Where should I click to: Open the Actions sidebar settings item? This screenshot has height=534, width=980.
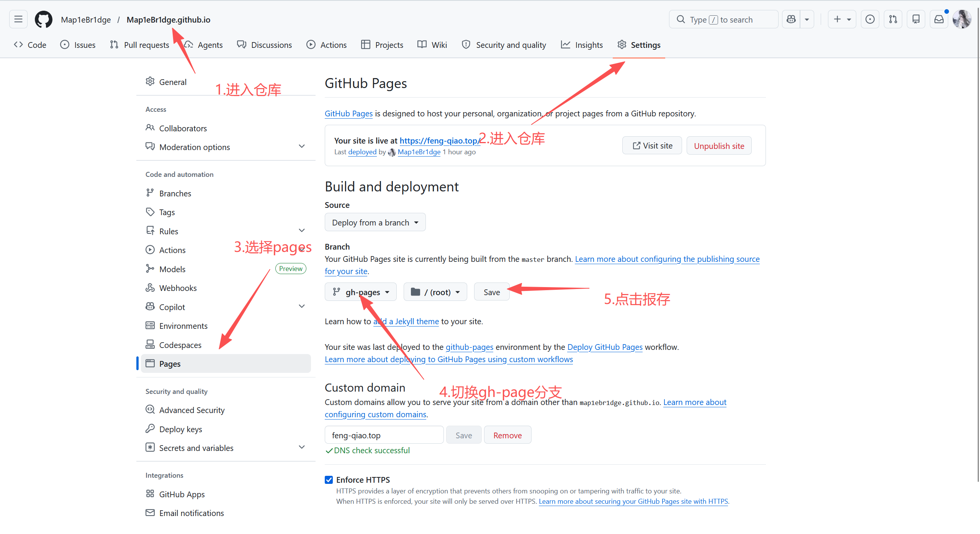tap(226, 250)
